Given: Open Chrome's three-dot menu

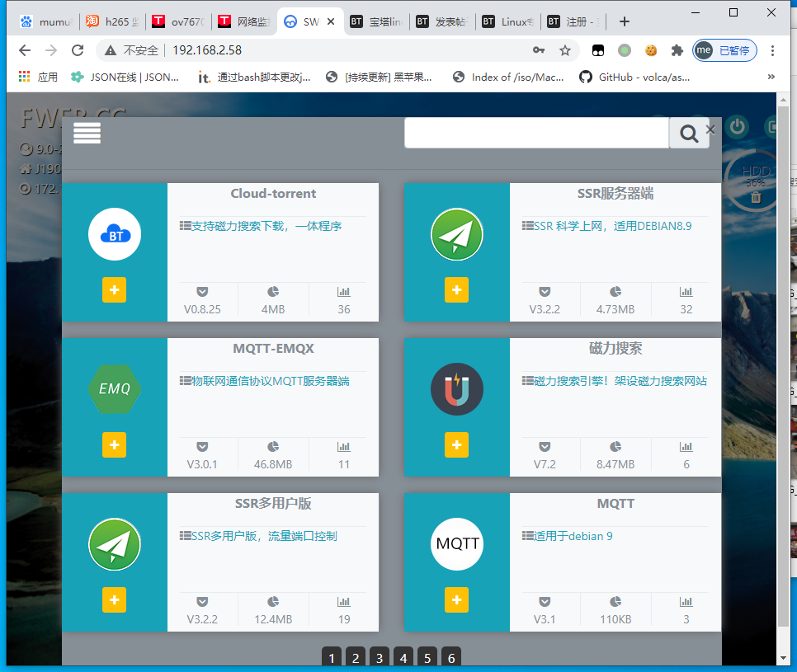Looking at the screenshot, I should (773, 50).
